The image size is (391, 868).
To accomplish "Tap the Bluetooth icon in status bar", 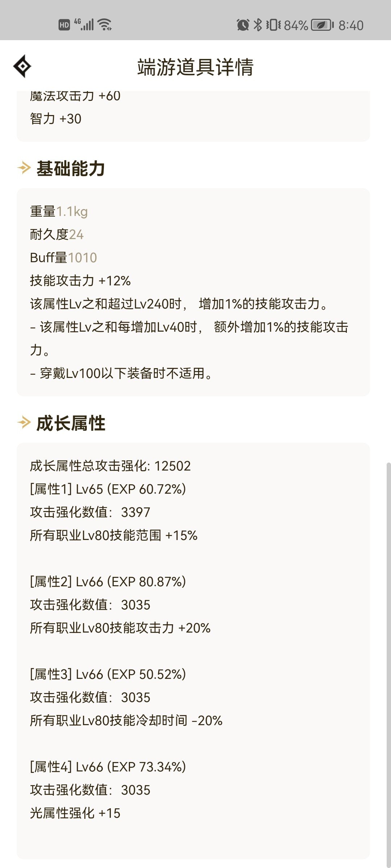I will click(259, 24).
